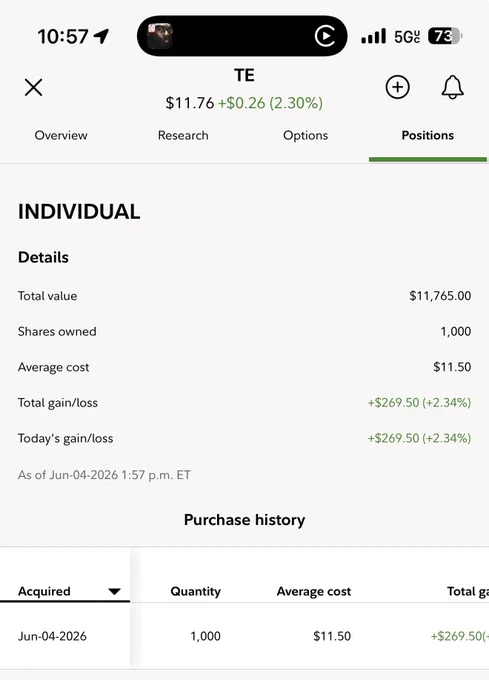Select the Positions tab

click(x=428, y=135)
